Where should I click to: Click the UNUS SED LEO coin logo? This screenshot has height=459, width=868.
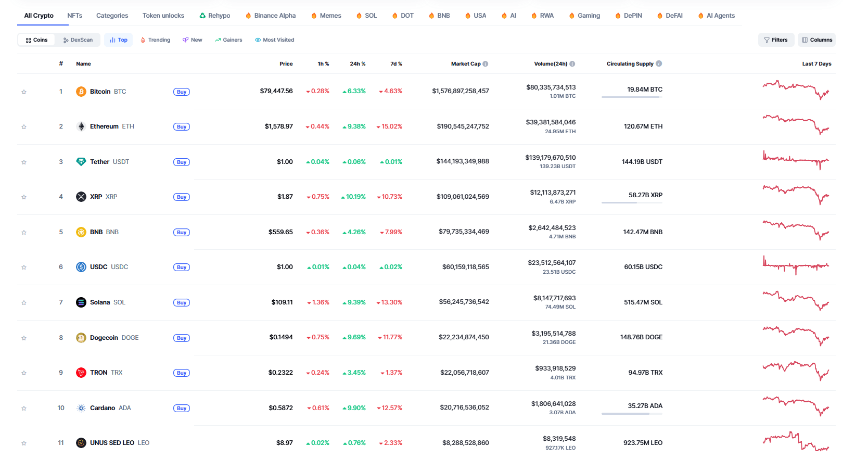pyautogui.click(x=81, y=443)
